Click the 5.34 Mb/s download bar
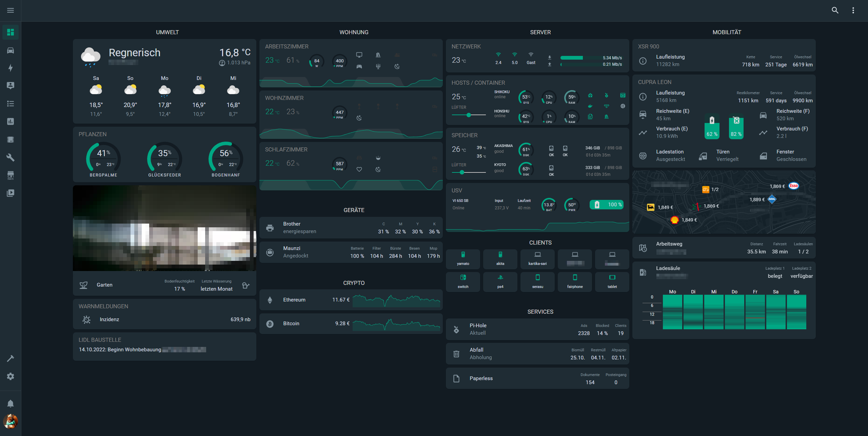Viewport: 868px width, 436px height. (x=591, y=58)
